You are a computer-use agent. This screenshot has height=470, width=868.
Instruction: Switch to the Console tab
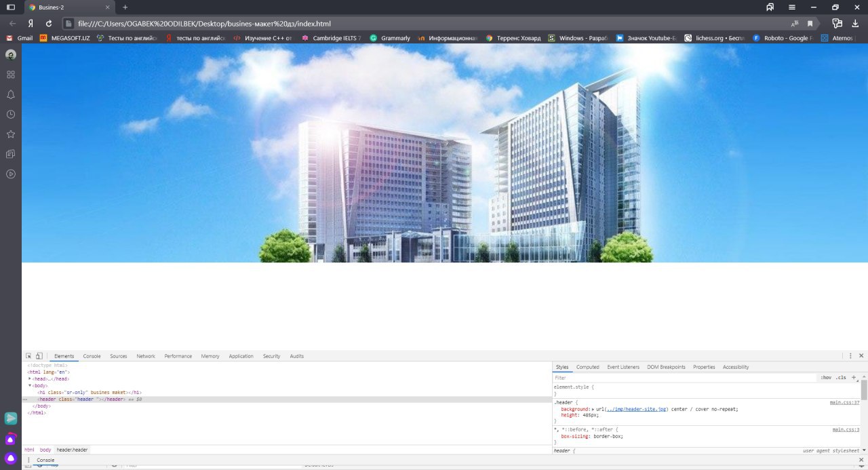(92, 356)
